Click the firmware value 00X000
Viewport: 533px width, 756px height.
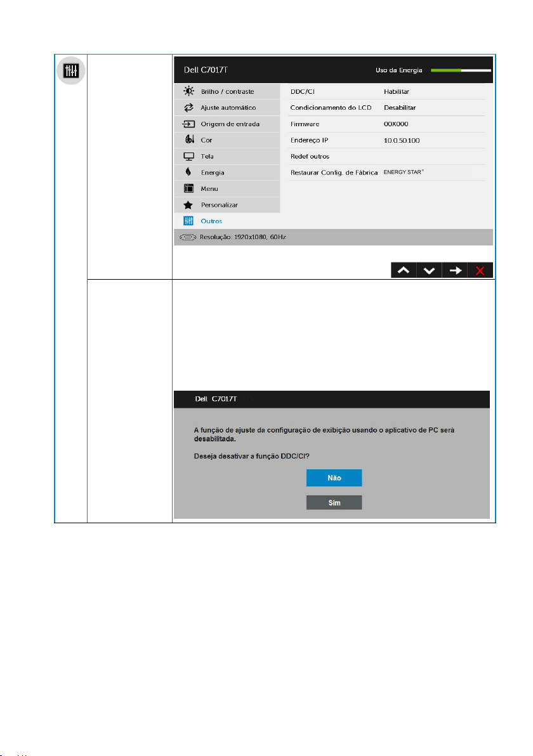[x=396, y=124]
